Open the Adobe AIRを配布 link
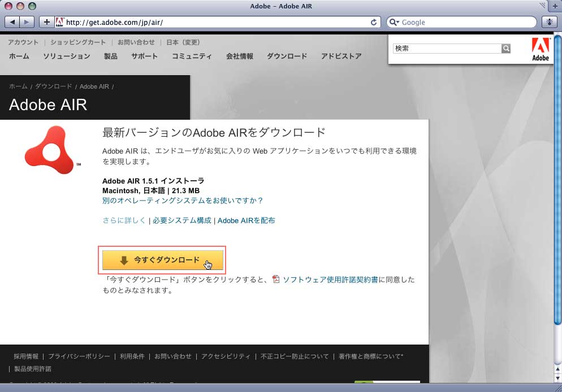The width and height of the screenshot is (562, 392). (247, 220)
